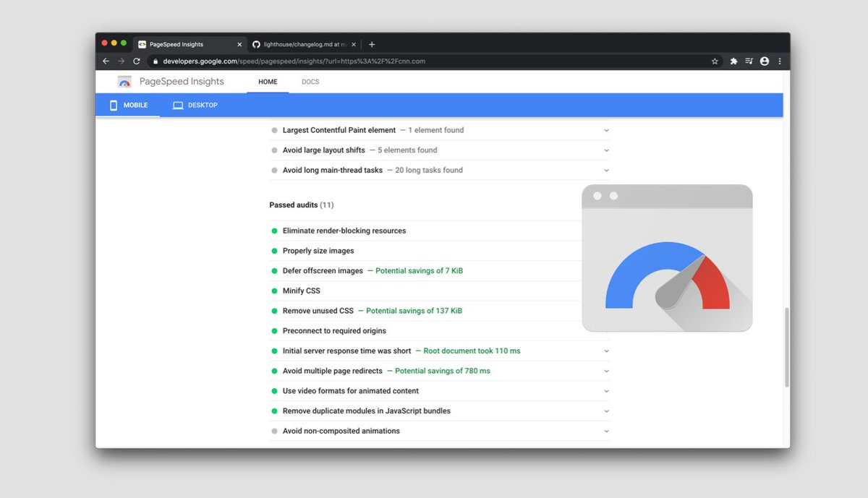Image resolution: width=868 pixels, height=498 pixels.
Task: Click 'Potential savings of 137 KiB' text
Action: [x=414, y=311]
